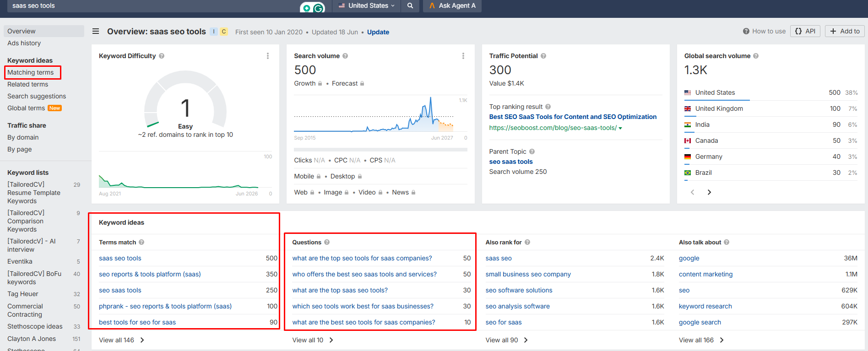Open View all 90 also rank for

[x=507, y=340]
